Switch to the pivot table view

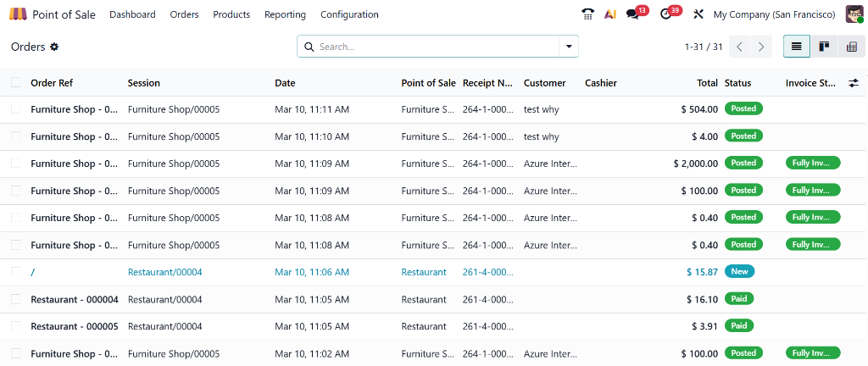pos(851,47)
